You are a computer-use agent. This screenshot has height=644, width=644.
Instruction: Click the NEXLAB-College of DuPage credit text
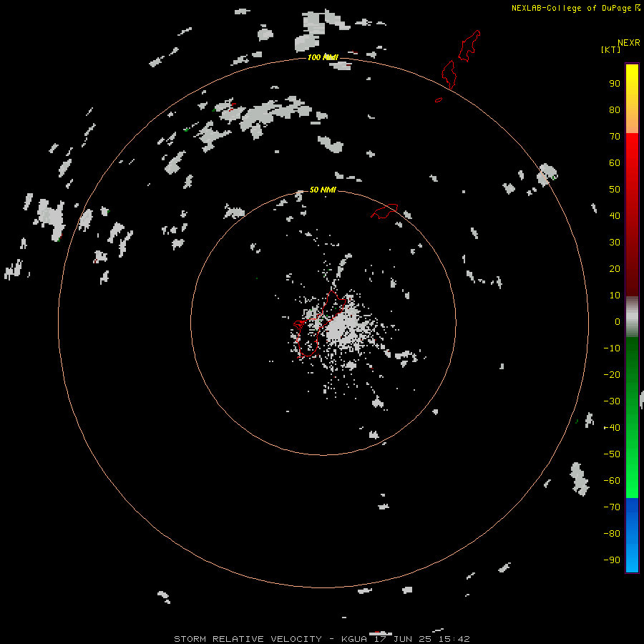[x=571, y=8]
